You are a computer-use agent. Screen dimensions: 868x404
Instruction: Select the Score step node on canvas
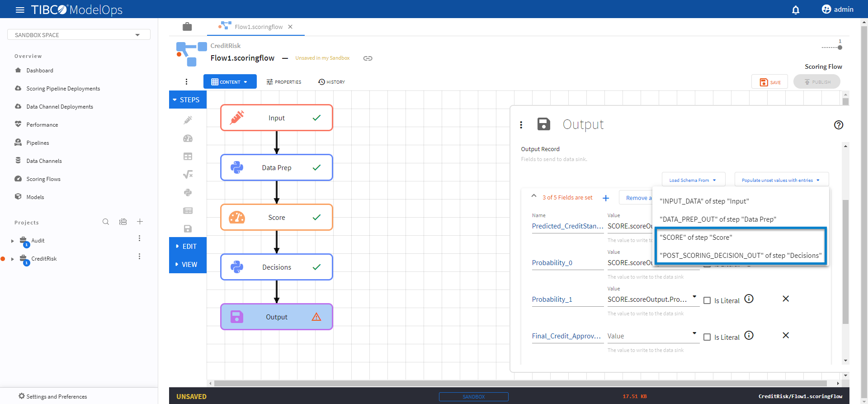(x=277, y=217)
